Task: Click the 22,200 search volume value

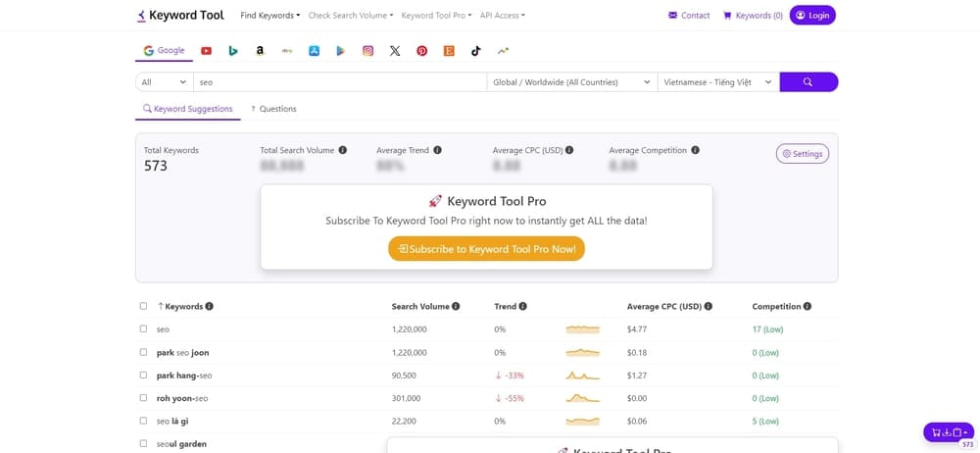Action: [403, 421]
